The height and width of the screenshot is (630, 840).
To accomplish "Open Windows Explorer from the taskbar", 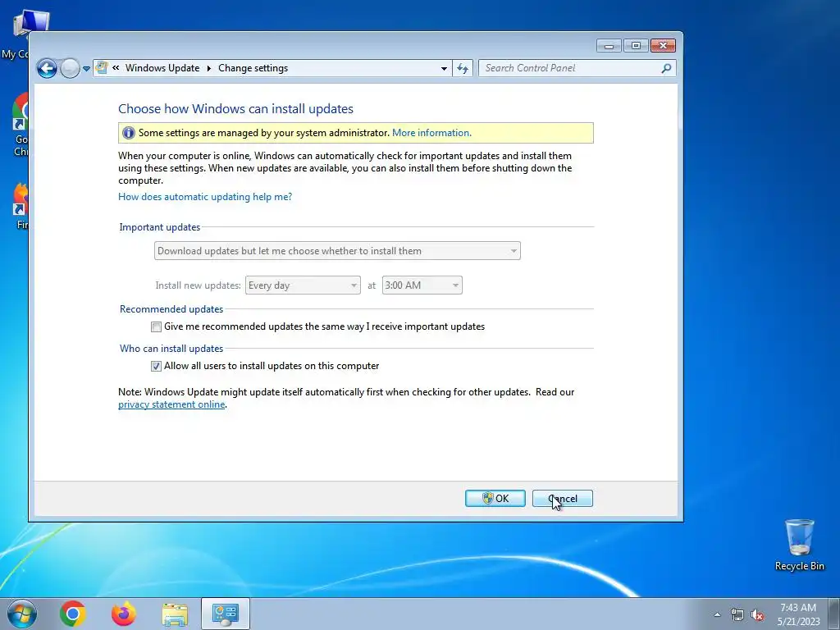I will pos(175,614).
